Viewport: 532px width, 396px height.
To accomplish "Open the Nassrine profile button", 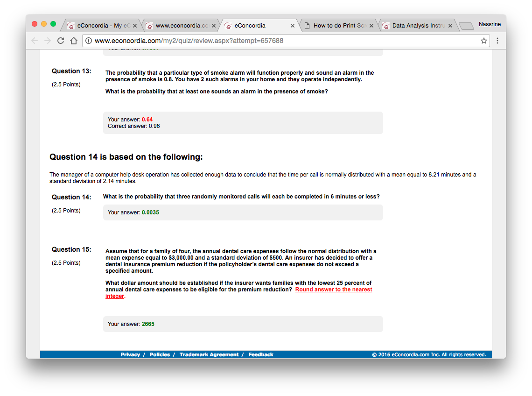I will click(x=490, y=24).
